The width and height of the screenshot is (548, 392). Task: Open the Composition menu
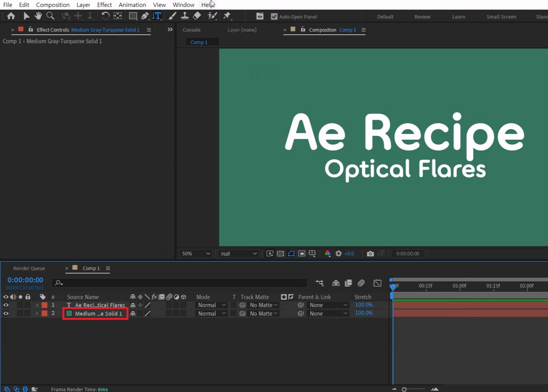(53, 5)
